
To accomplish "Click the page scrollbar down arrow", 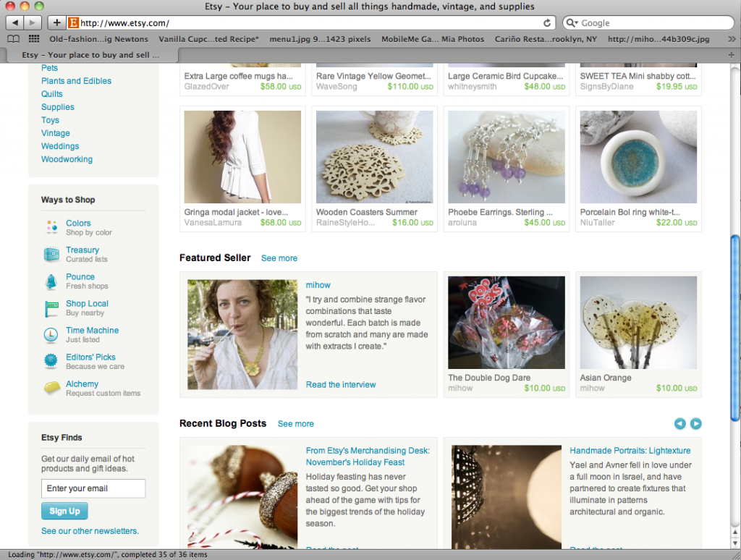I will click(x=735, y=543).
